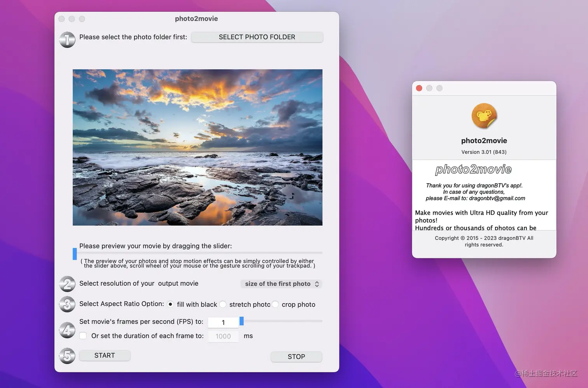Click the photo2movie app icon in About window
The height and width of the screenshot is (388, 588).
point(484,116)
